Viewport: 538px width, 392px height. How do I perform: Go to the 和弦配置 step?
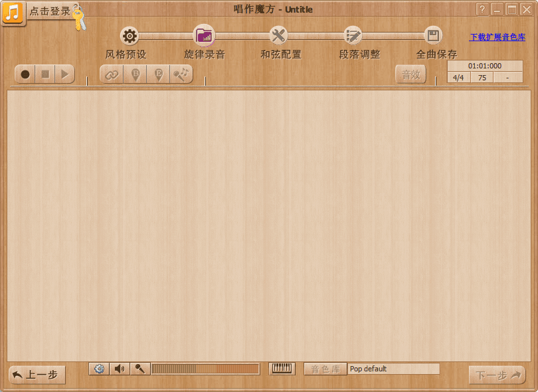[278, 36]
